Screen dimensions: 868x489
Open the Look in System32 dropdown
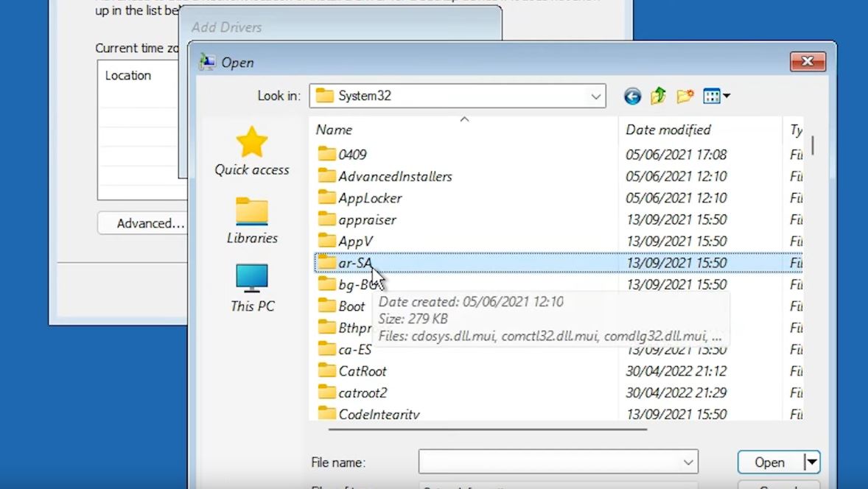click(x=458, y=96)
